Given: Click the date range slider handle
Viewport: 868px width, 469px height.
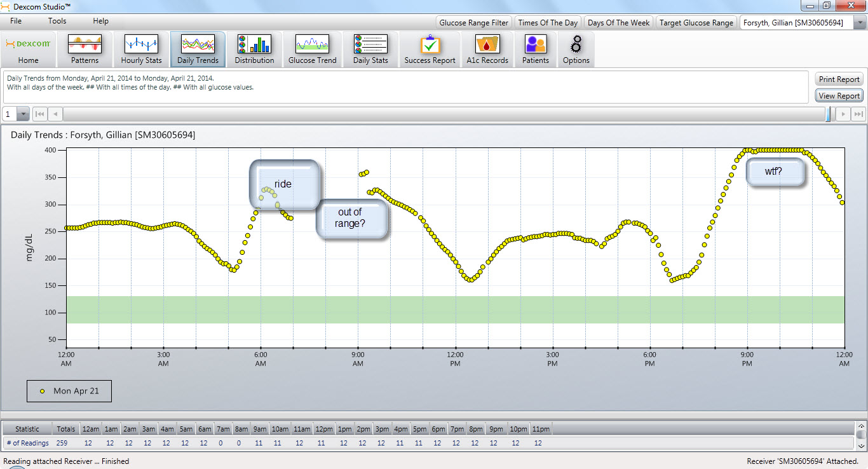Looking at the screenshot, I should [x=829, y=114].
